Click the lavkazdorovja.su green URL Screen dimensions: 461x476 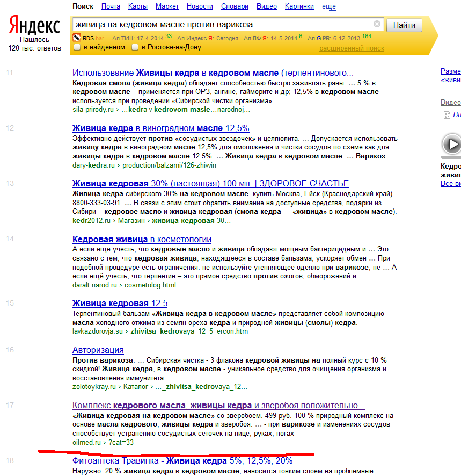click(98, 331)
